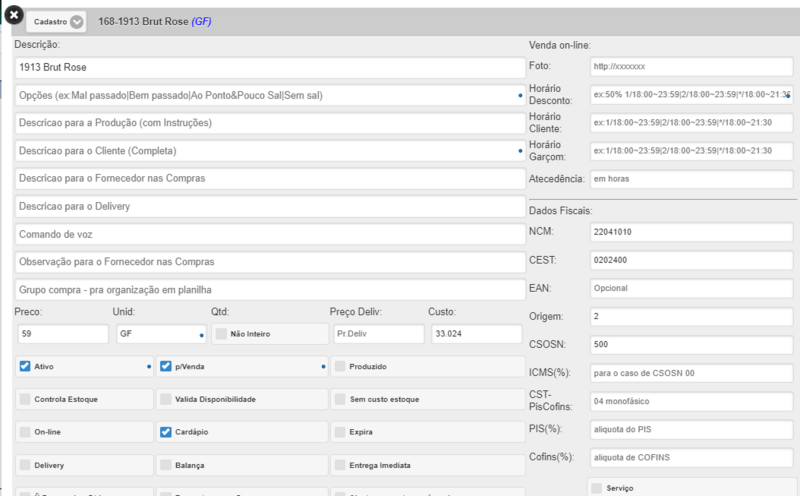
Task: Enable Sem custo estoque checkbox
Action: (340, 399)
